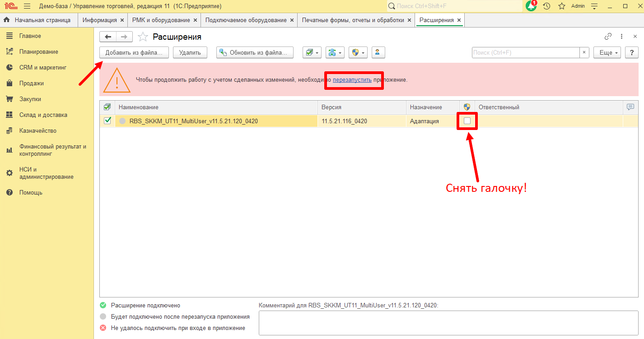Switch to Подключаемое оборудование tab
This screenshot has width=644, height=339.
pos(246,20)
